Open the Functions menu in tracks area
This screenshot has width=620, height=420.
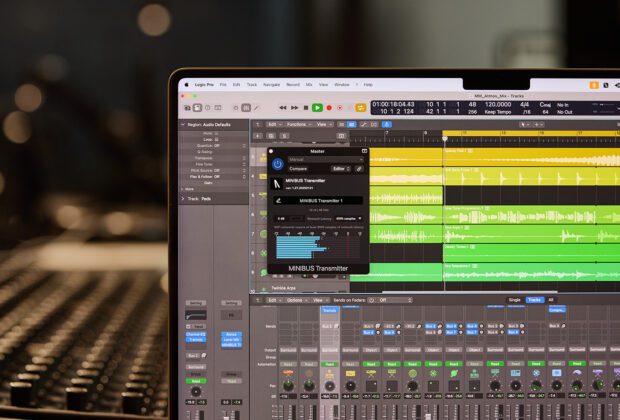tap(298, 124)
